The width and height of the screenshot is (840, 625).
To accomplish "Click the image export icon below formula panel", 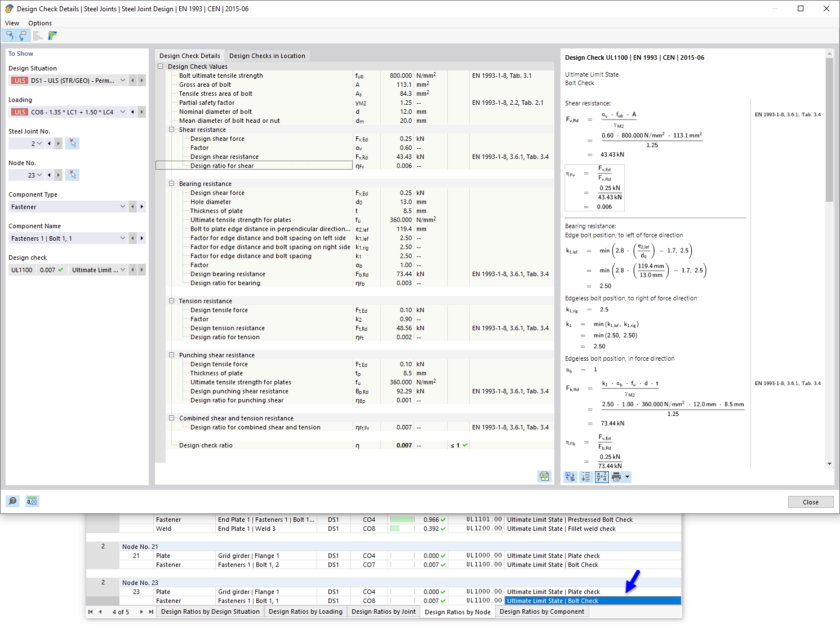I will (x=571, y=477).
